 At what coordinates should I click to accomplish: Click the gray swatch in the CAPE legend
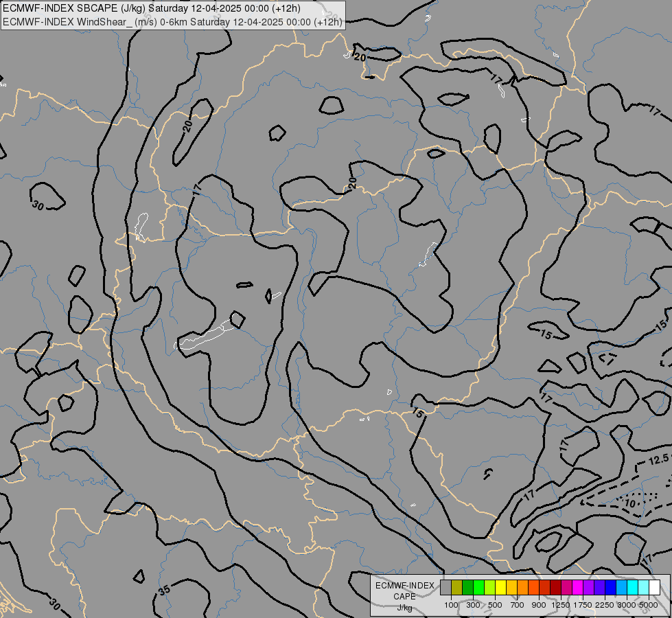click(445, 587)
